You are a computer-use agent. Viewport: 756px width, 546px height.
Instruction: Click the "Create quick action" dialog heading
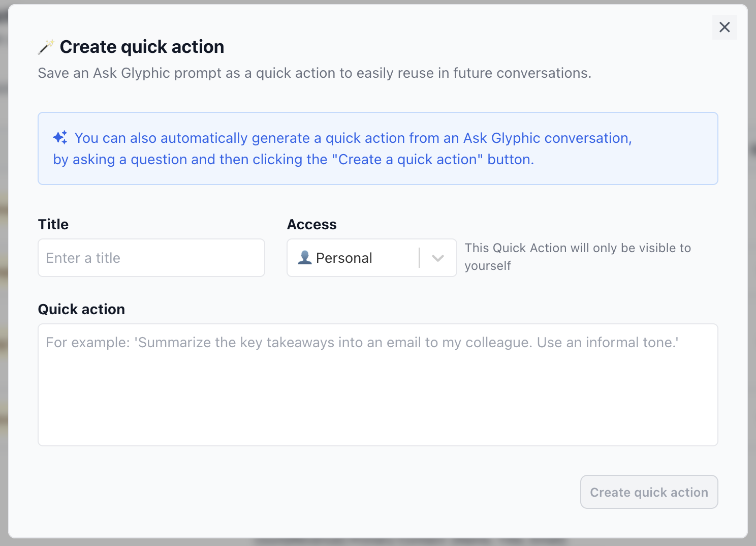[x=142, y=47]
